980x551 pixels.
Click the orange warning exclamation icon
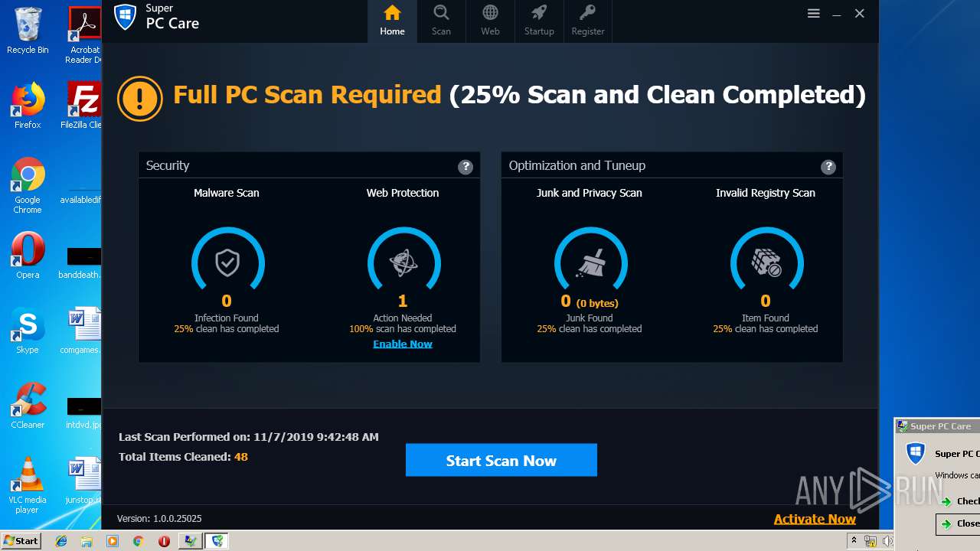tap(140, 98)
